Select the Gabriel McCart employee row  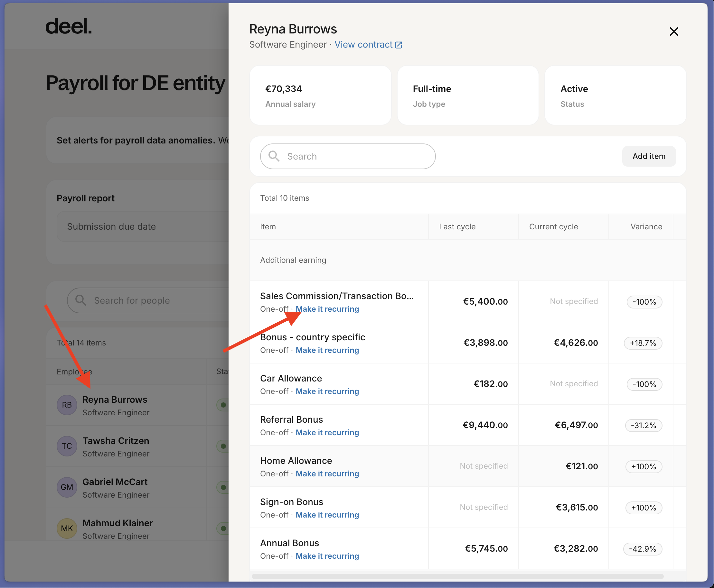point(137,487)
